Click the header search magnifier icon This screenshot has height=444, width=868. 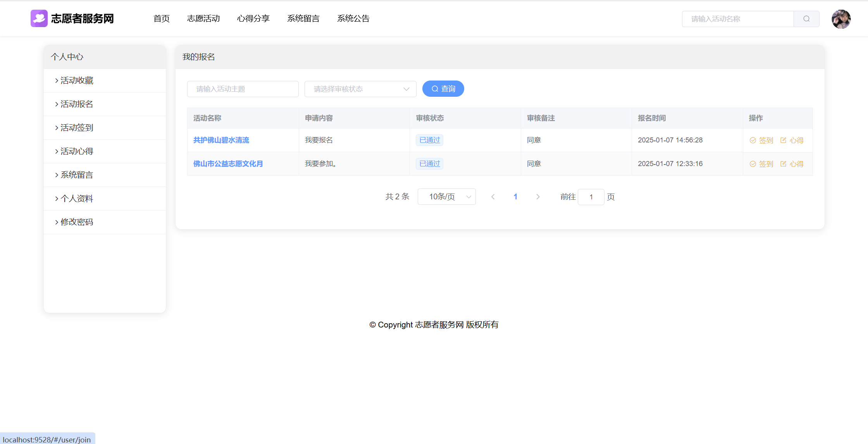pos(806,19)
